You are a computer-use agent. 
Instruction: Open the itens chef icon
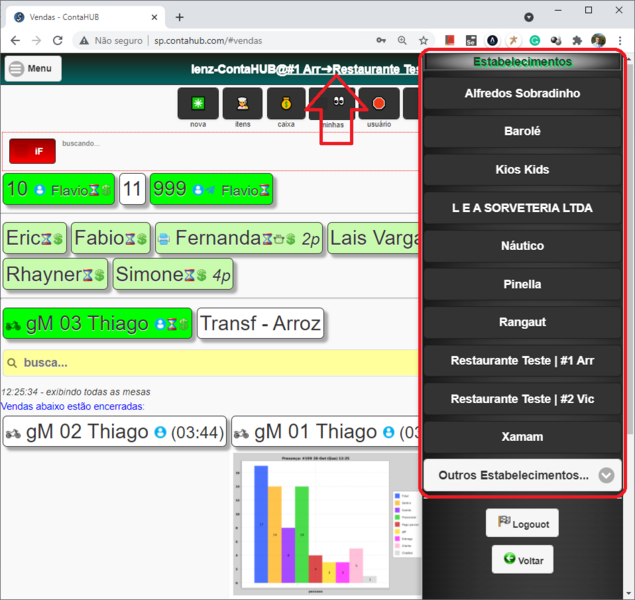[x=243, y=104]
